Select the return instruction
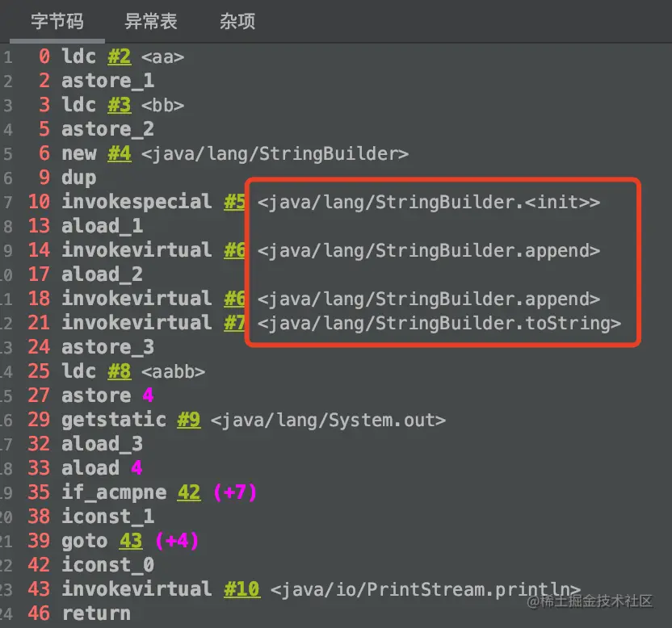This screenshot has width=672, height=628. click(96, 613)
